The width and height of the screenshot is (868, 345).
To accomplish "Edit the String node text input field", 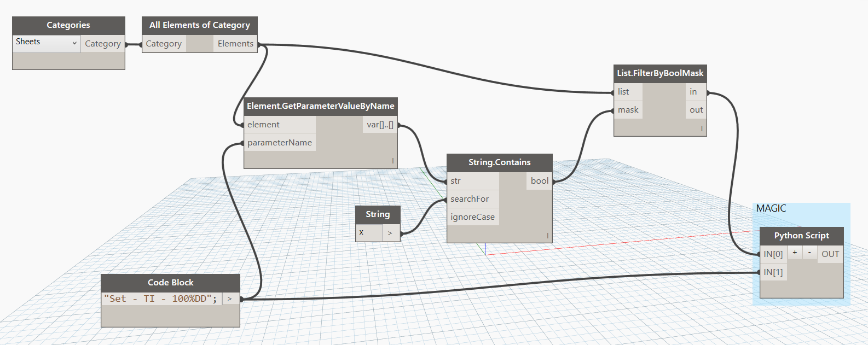I will pyautogui.click(x=369, y=233).
